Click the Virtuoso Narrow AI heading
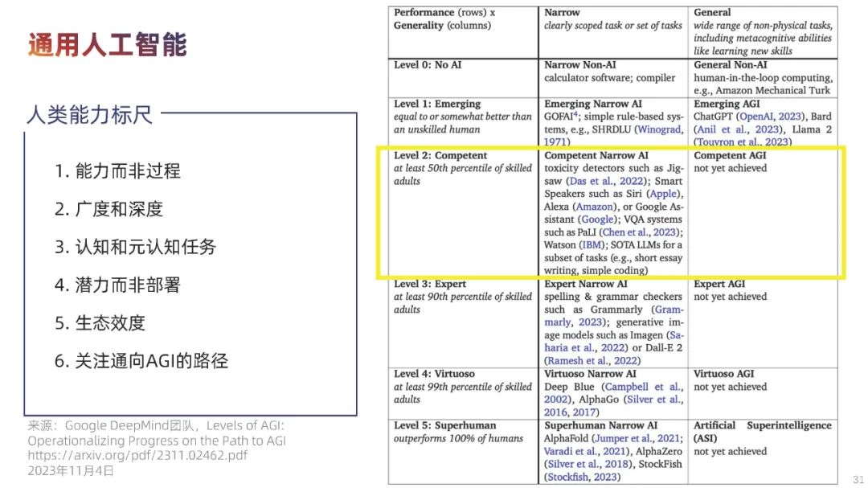The image size is (868, 488). [590, 374]
